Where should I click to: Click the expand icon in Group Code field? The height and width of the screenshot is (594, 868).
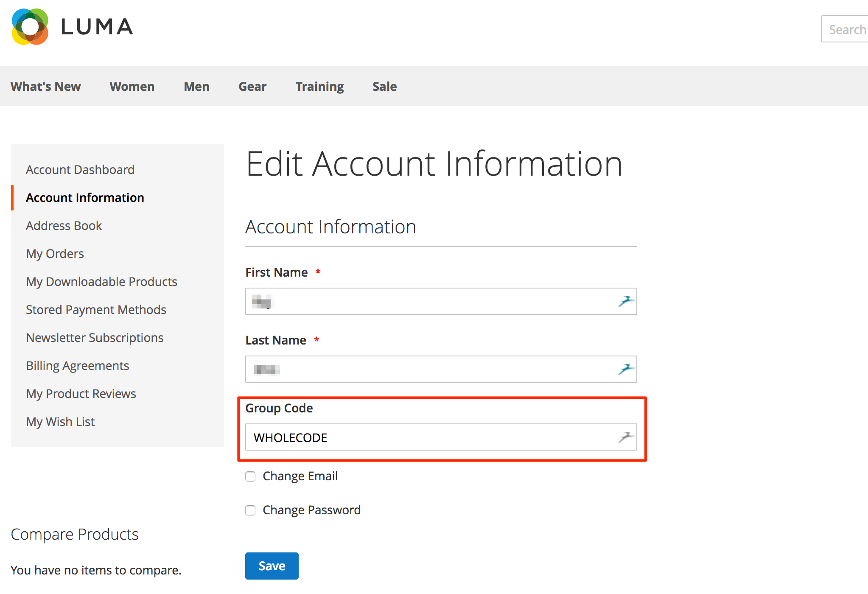626,436
